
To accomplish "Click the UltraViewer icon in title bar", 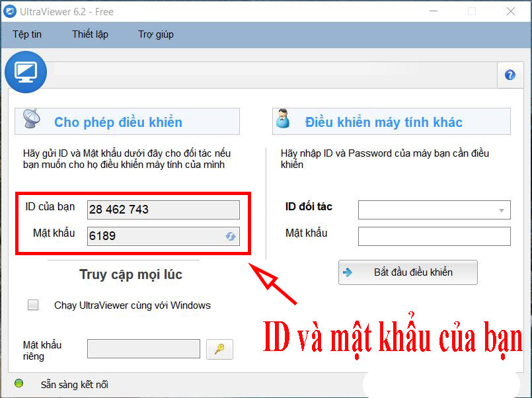I will click(x=9, y=11).
